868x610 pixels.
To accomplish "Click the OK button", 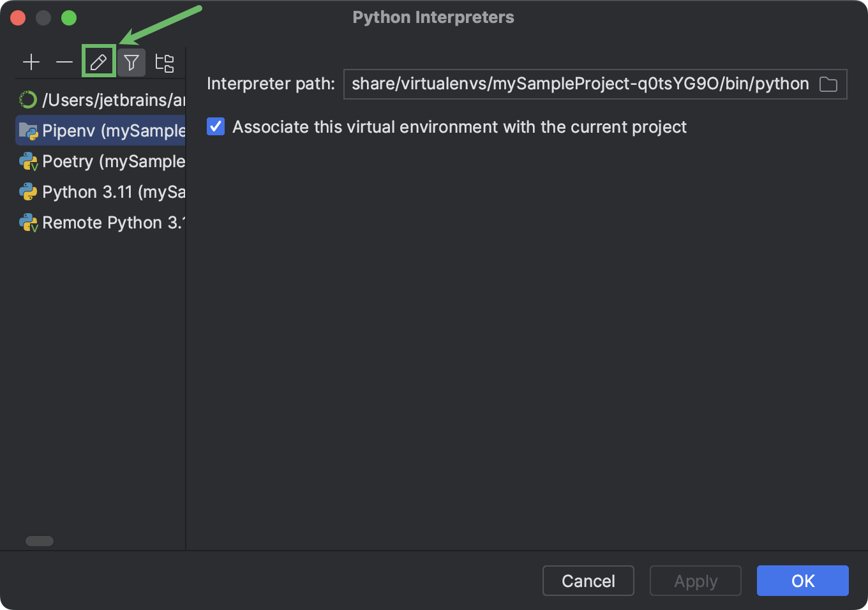I will pyautogui.click(x=802, y=581).
